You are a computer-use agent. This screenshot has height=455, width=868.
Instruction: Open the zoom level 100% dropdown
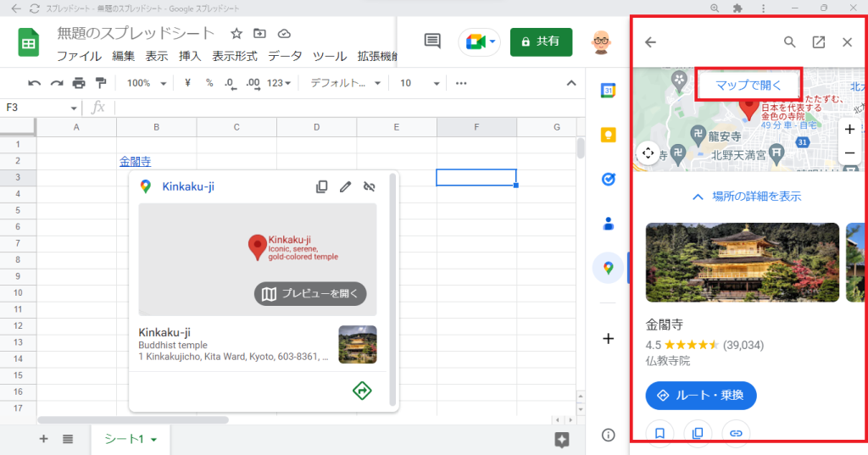pos(144,83)
